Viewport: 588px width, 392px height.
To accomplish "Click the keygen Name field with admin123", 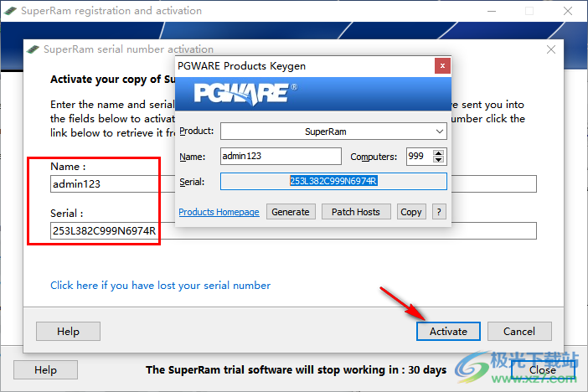I will pyautogui.click(x=281, y=156).
